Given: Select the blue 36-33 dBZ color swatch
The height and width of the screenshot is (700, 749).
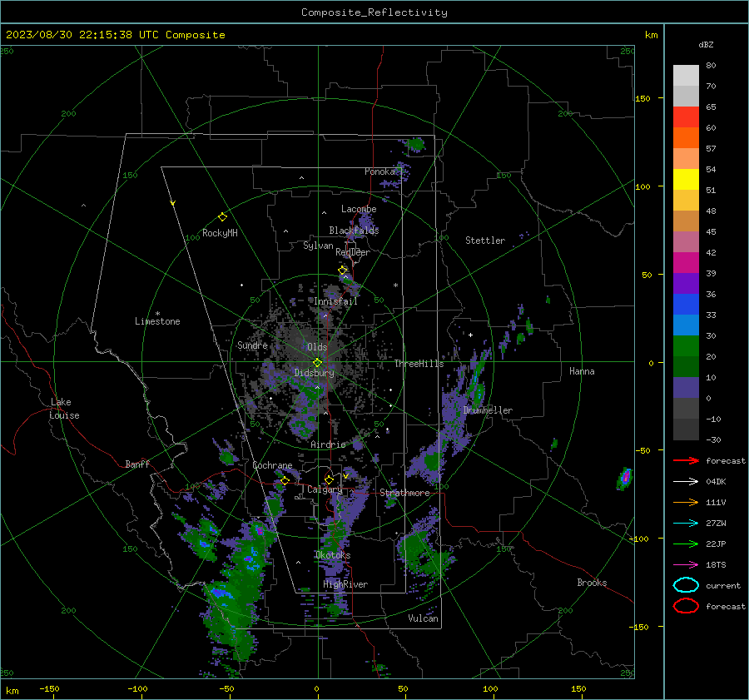Looking at the screenshot, I should point(686,304).
